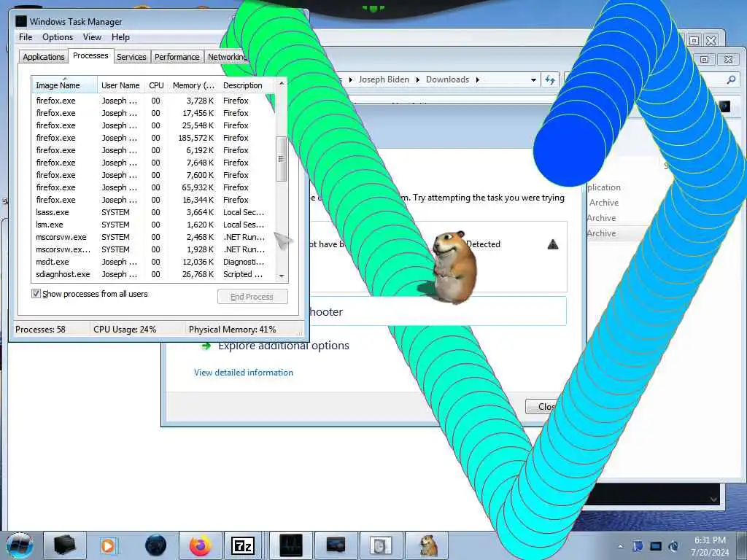Click process list scrollbar up arrow
The width and height of the screenshot is (747, 560).
282,83
